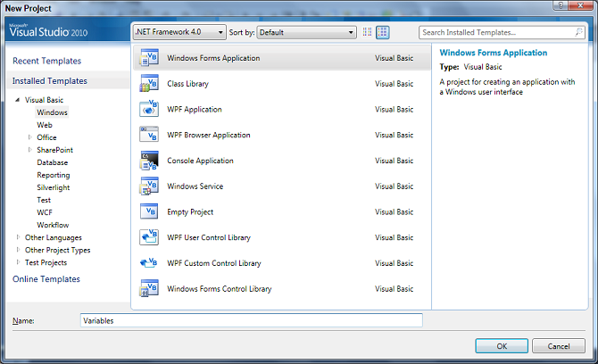Select the 'Empty Project' template name
Image resolution: width=598 pixels, height=364 pixels.
tap(190, 211)
